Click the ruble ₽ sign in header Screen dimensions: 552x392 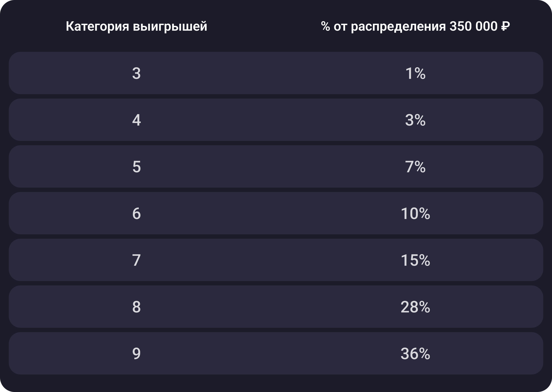pyautogui.click(x=505, y=26)
